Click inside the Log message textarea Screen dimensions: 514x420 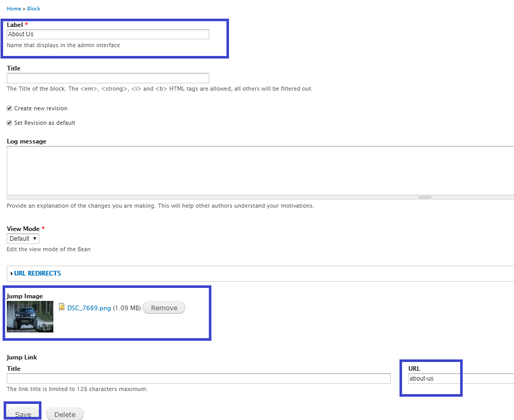(x=261, y=171)
